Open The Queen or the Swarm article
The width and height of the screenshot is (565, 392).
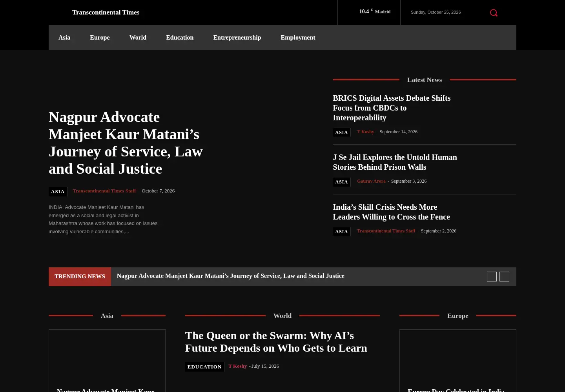[x=276, y=342]
